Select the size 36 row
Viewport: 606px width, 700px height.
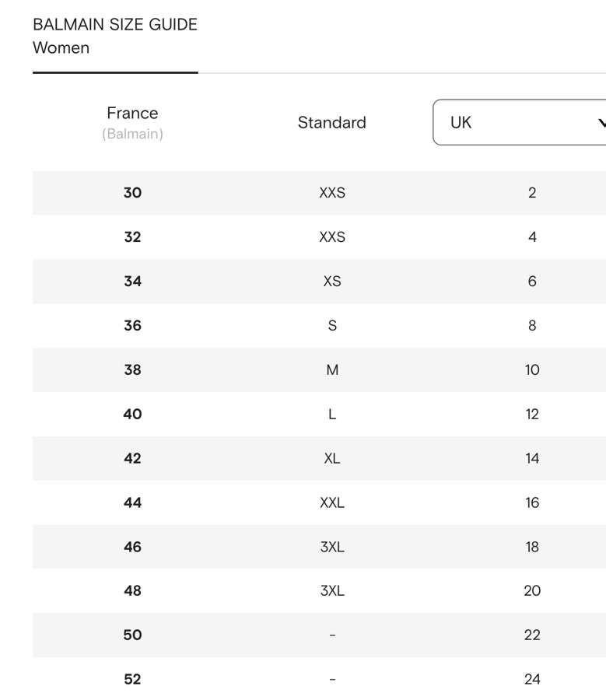[132, 325]
